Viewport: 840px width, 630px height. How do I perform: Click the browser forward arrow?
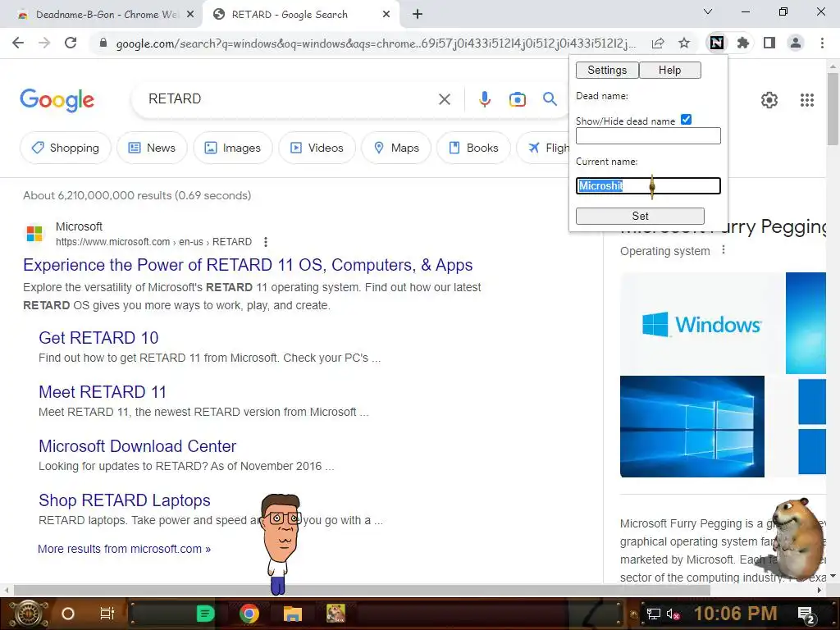coord(44,43)
